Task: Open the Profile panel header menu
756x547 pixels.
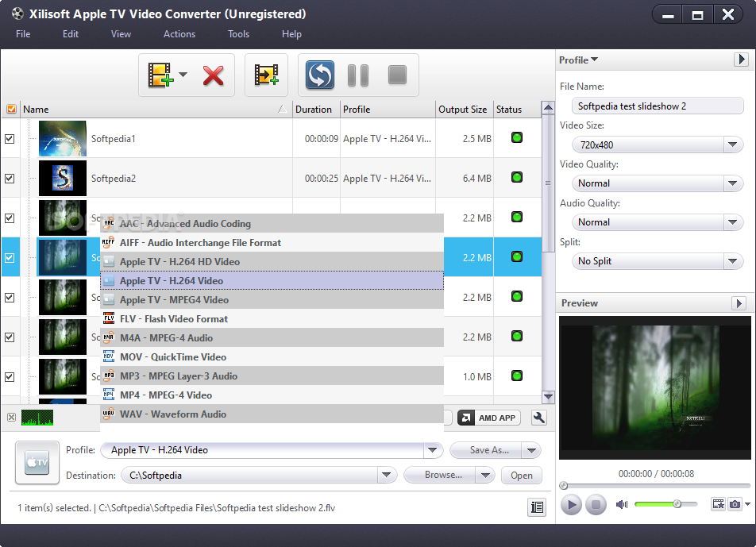Action: [x=578, y=60]
